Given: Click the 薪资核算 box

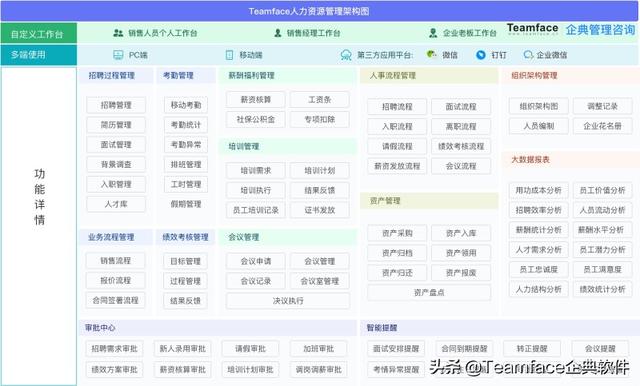Looking at the screenshot, I should [x=256, y=100].
